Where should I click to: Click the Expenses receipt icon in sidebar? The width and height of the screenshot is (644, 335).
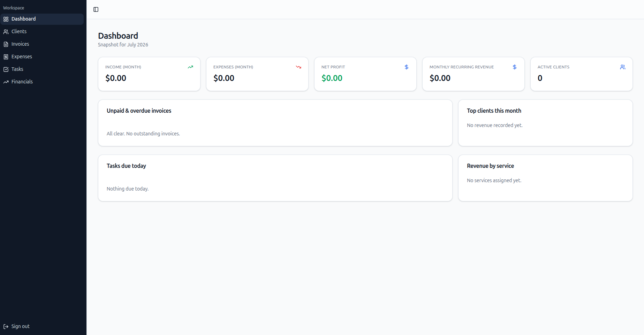[x=6, y=57]
